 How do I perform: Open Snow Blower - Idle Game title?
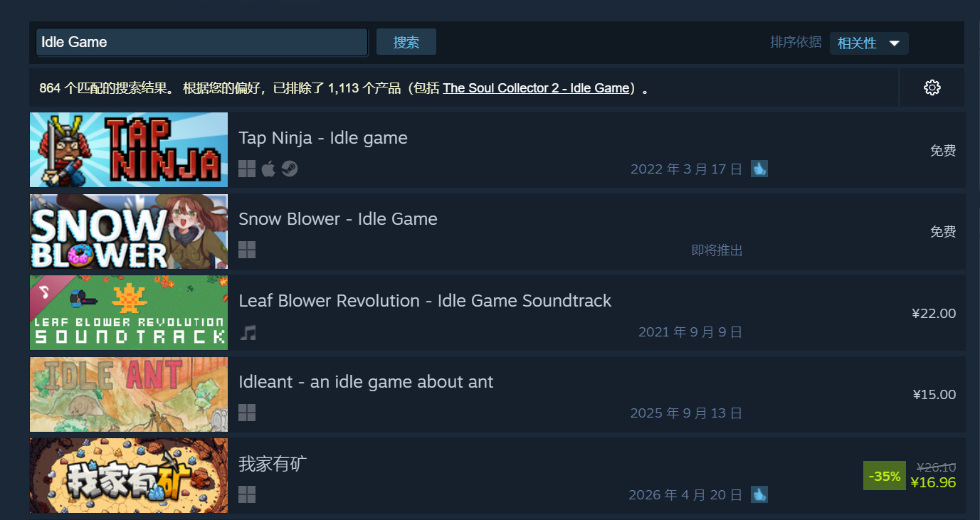pyautogui.click(x=338, y=219)
